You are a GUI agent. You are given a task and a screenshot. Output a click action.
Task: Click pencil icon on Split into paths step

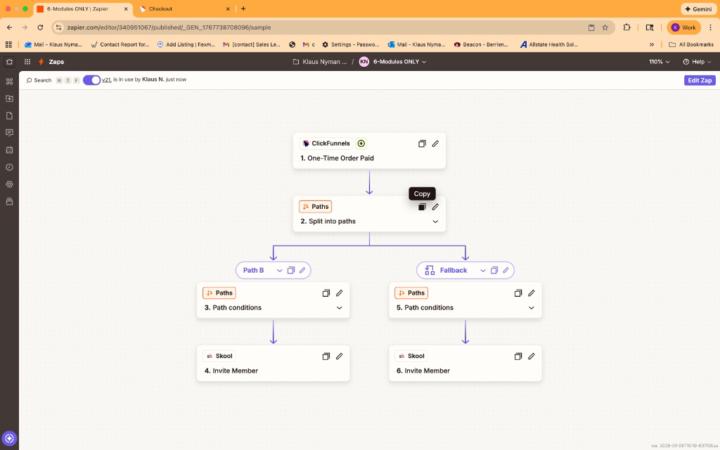coord(435,207)
